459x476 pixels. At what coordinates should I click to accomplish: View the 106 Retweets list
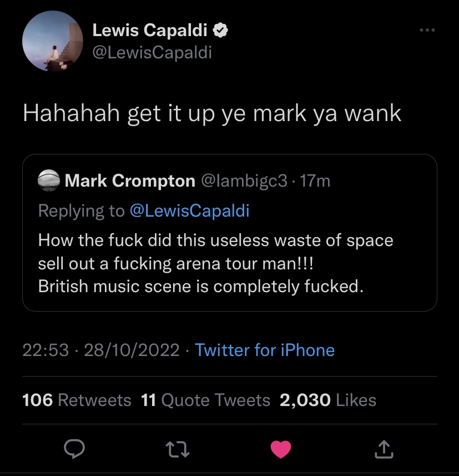pyautogui.click(x=77, y=400)
